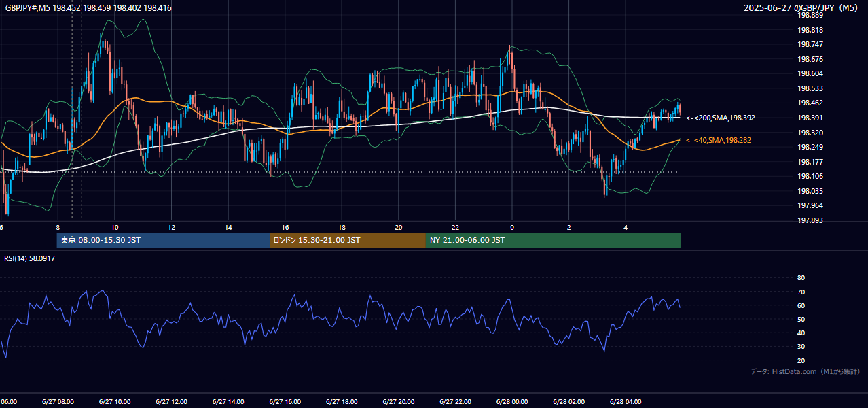Click the 6/27 12:00 date label
Image resolution: width=868 pixels, height=408 pixels.
(x=172, y=401)
